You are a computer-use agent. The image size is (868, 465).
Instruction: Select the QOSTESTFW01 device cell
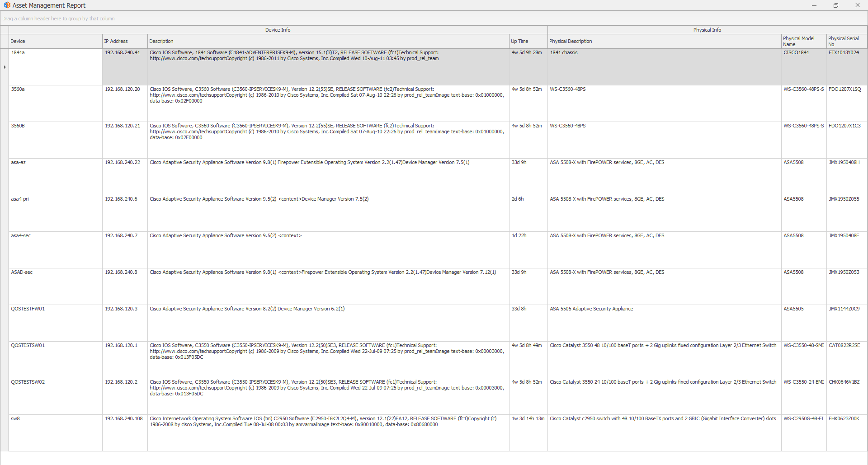point(56,323)
